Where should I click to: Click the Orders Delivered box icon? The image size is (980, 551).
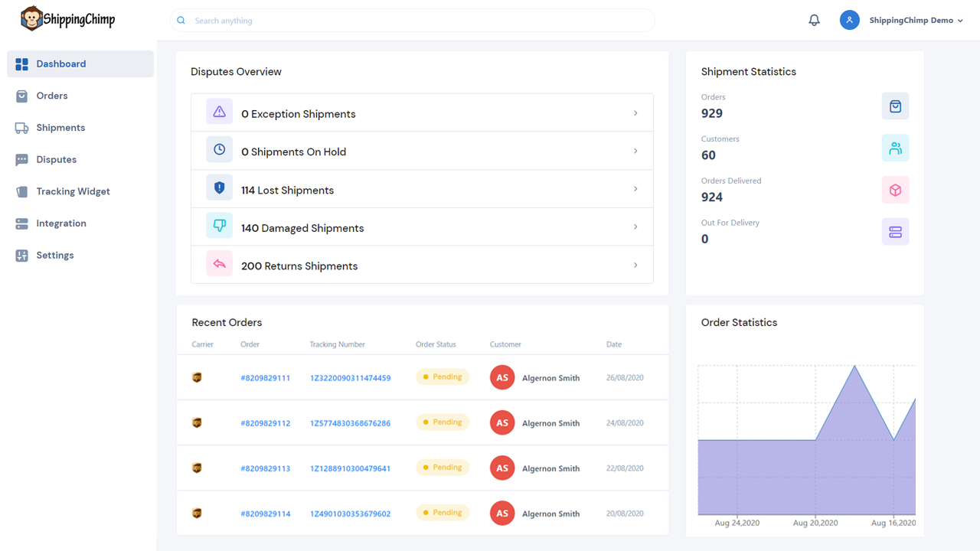(895, 191)
